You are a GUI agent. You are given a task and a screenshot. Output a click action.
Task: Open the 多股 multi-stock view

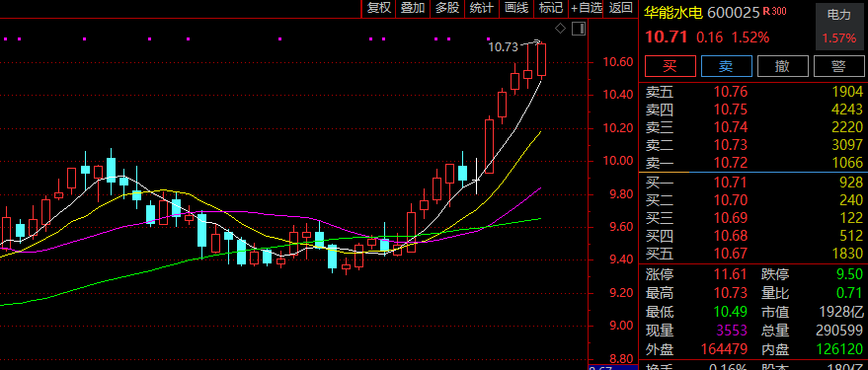click(x=447, y=8)
